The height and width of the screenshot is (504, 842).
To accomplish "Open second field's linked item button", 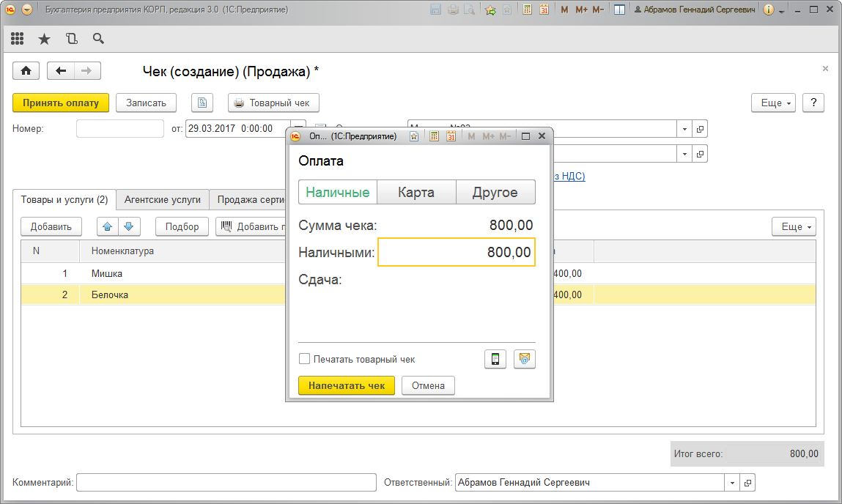I will [x=700, y=154].
